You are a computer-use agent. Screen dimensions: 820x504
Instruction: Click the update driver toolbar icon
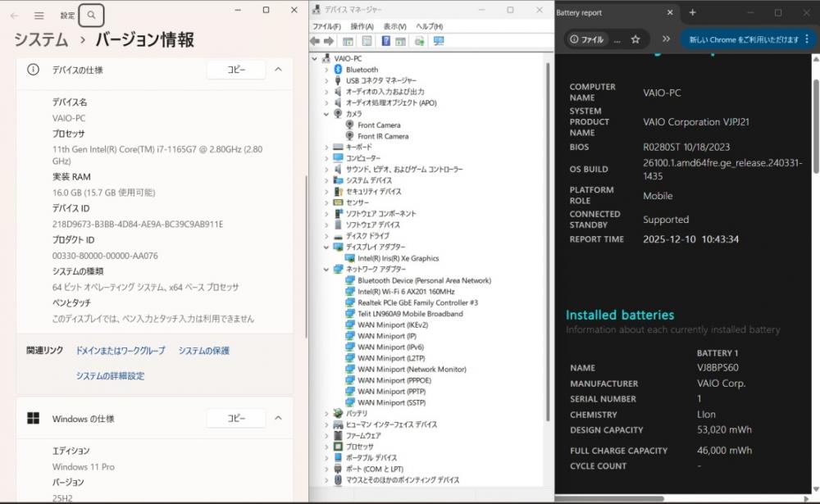pyautogui.click(x=419, y=41)
